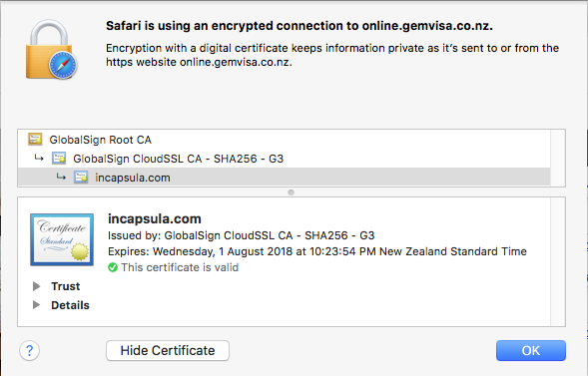Click the Hide Certificate button
588x376 pixels.
(168, 350)
